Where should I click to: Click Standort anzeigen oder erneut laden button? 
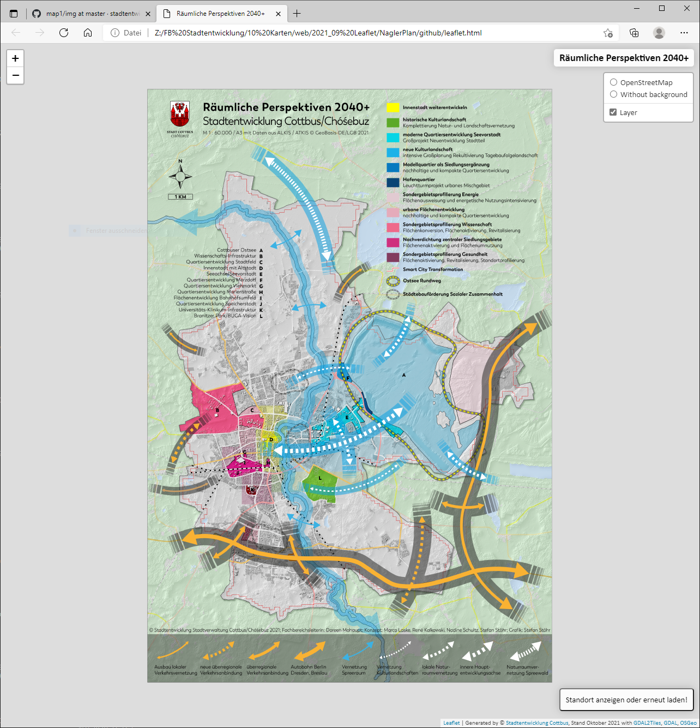coord(626,700)
